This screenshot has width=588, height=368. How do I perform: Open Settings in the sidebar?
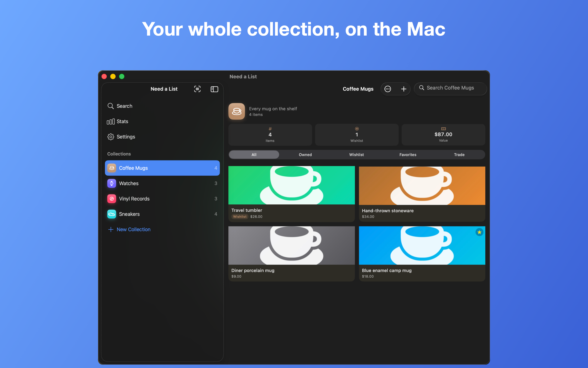point(162,137)
